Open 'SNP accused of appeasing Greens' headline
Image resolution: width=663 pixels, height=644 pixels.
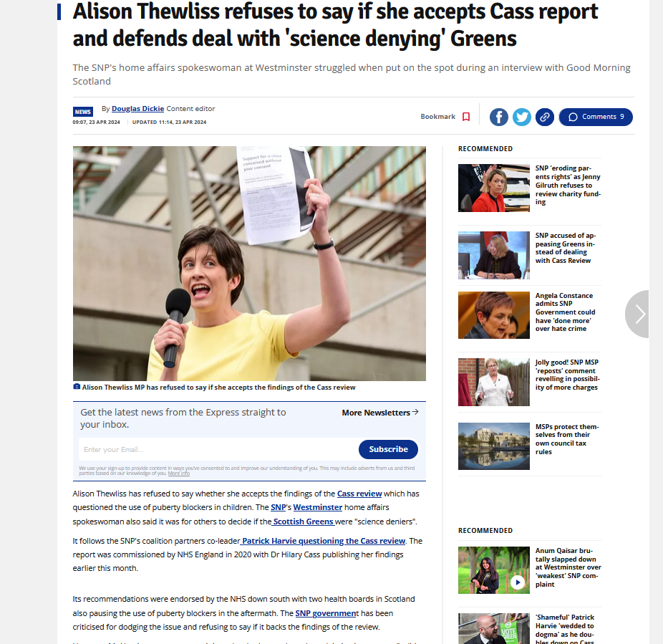pyautogui.click(x=566, y=248)
